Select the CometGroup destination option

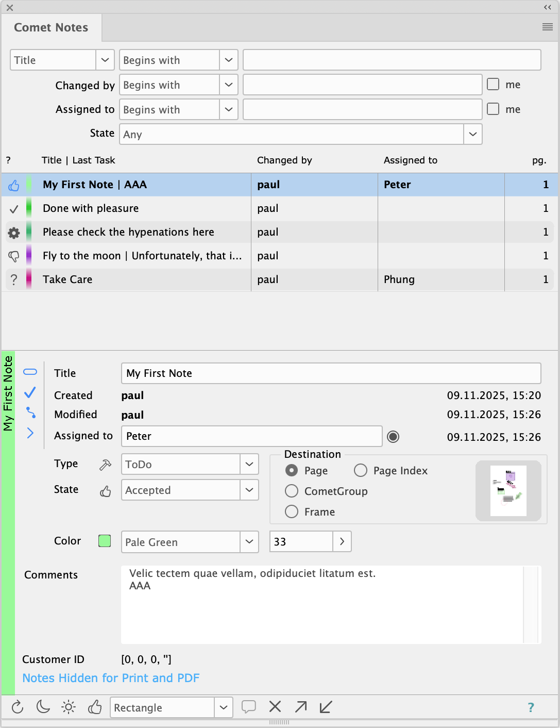click(x=292, y=491)
